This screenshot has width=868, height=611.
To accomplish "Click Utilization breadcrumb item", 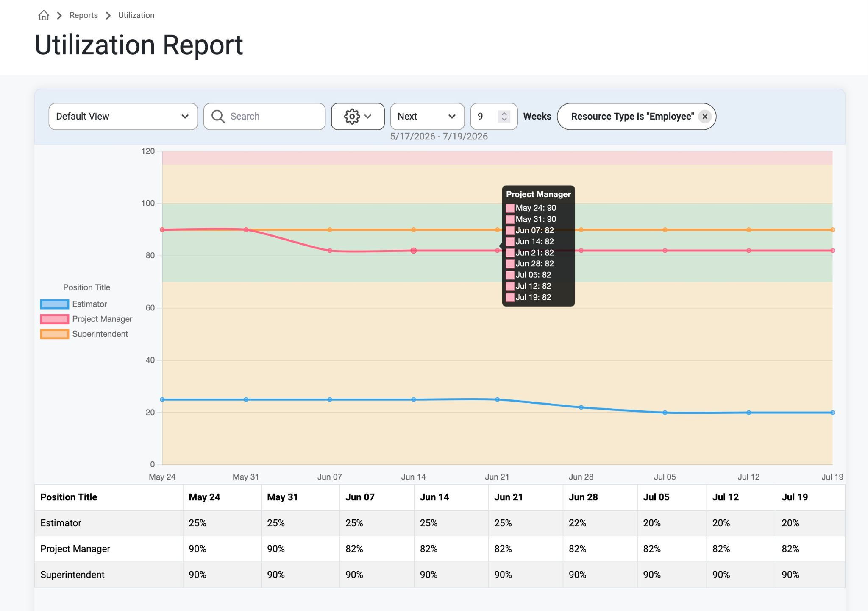I will (x=136, y=15).
